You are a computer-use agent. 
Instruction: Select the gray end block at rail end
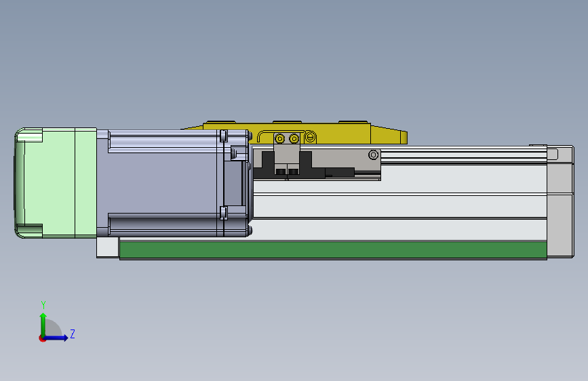[x=560, y=202]
